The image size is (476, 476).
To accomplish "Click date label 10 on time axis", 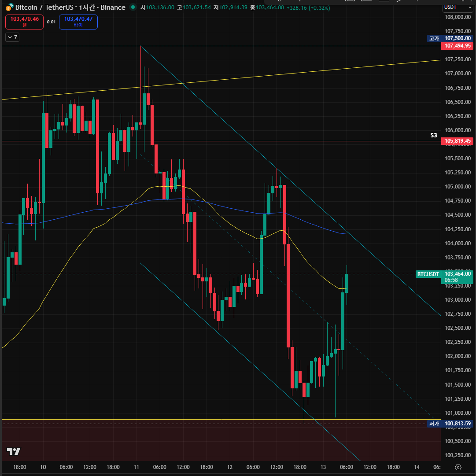I will pyautogui.click(x=43, y=467).
